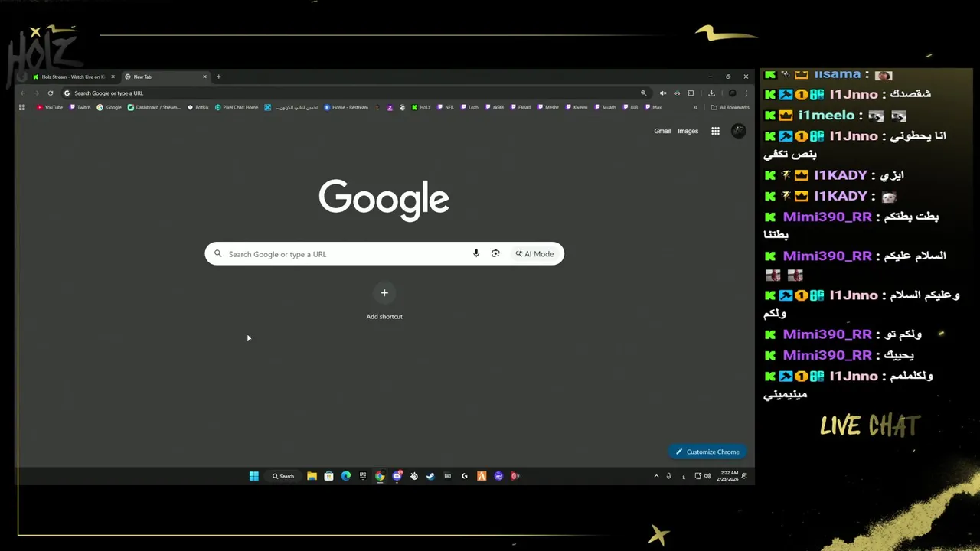Search by image with Google Lens
The image size is (980, 551).
[495, 254]
